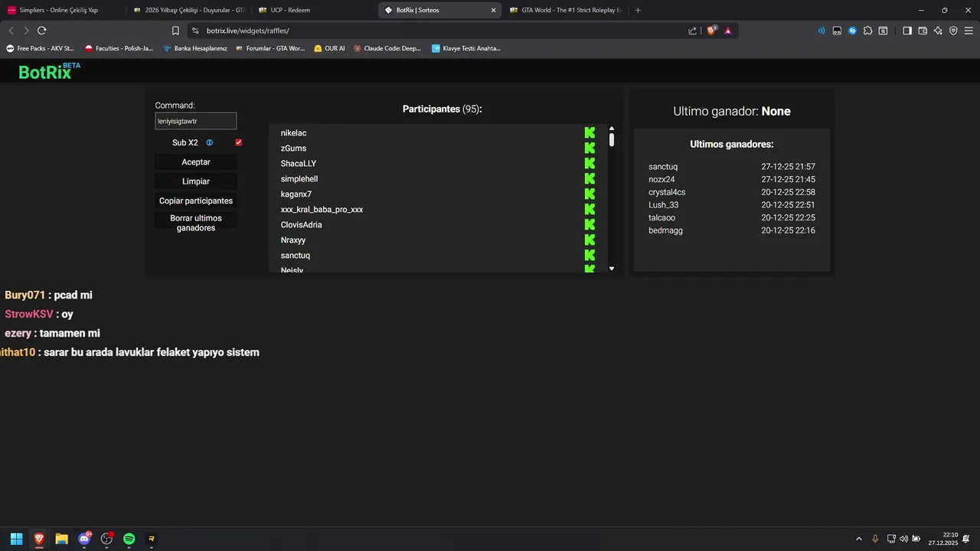Open the Forumlar - GTA World bookmark

point(270,48)
